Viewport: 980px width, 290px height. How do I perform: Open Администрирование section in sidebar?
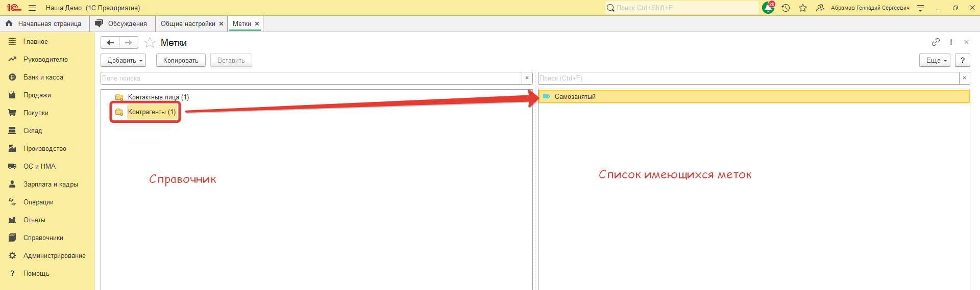click(54, 255)
